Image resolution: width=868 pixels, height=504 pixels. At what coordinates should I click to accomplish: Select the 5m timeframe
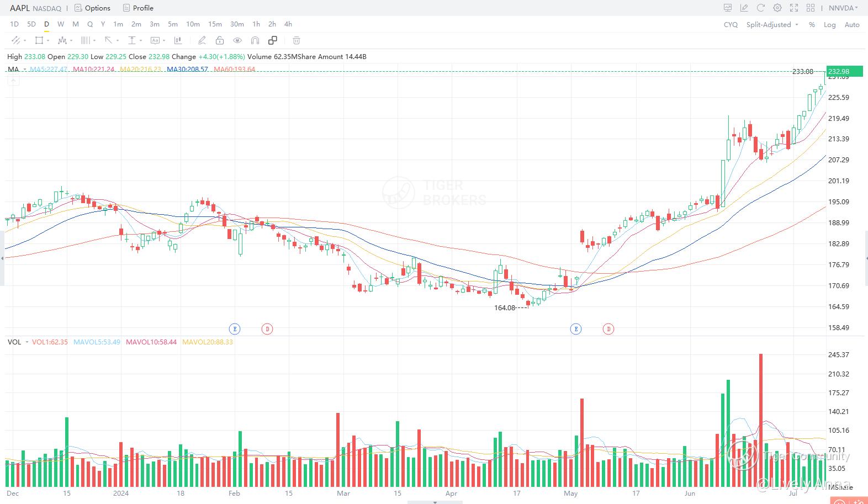point(173,24)
